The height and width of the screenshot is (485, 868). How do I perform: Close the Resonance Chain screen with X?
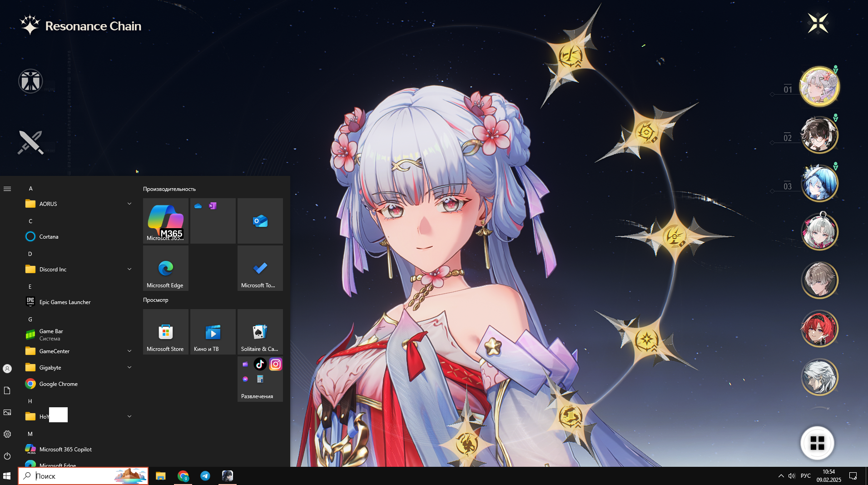pyautogui.click(x=818, y=23)
